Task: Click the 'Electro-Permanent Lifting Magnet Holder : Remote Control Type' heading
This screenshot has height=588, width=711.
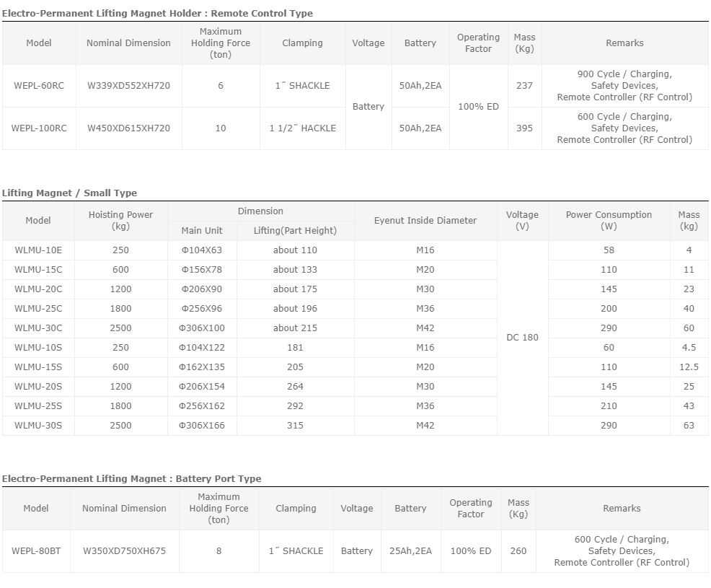Action: 157,13
